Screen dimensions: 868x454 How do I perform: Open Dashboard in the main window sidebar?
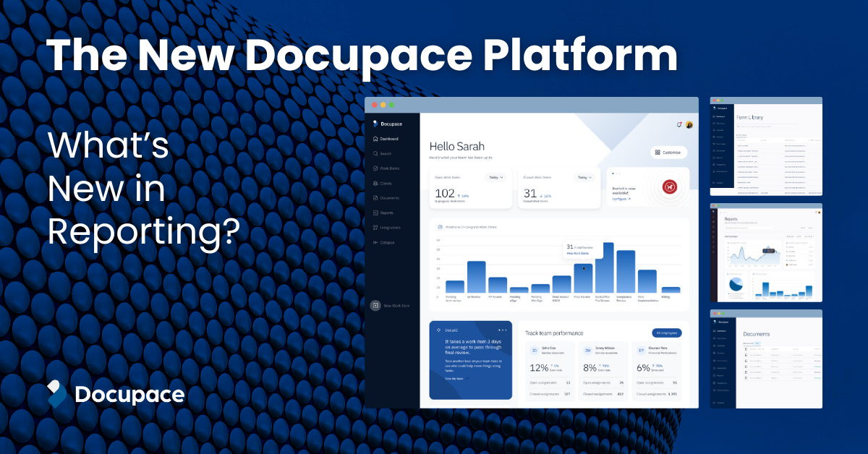click(385, 139)
